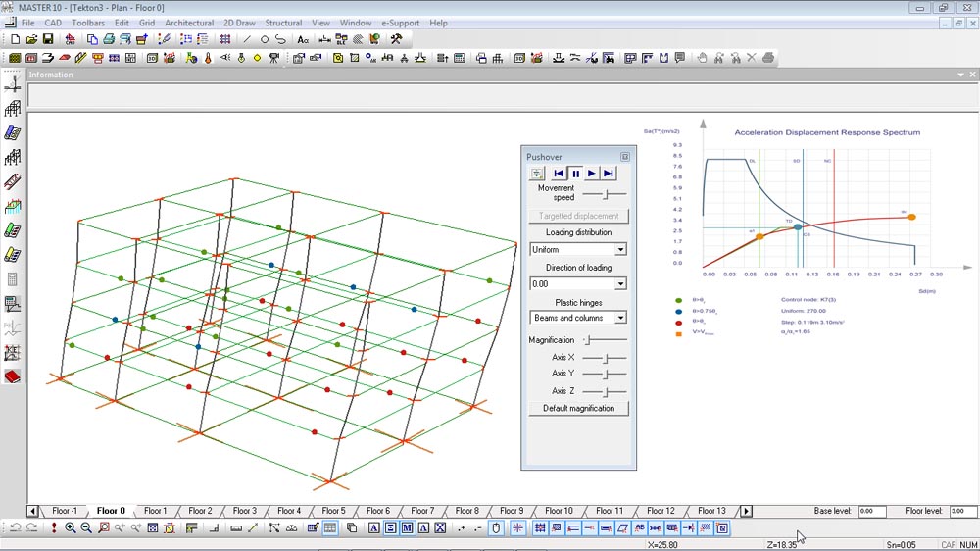Select the text tool labeled Aα
The width and height of the screenshot is (980, 551).
(303, 39)
